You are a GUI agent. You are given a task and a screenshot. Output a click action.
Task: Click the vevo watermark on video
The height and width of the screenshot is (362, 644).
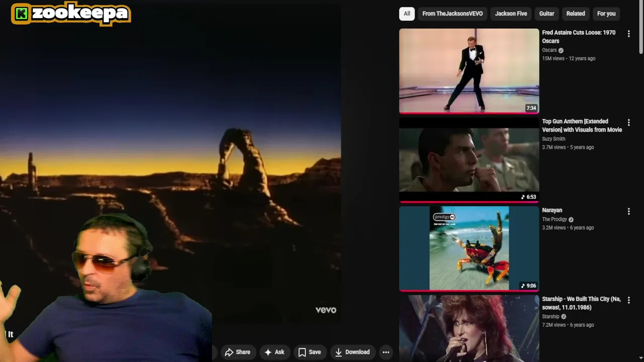[326, 310]
